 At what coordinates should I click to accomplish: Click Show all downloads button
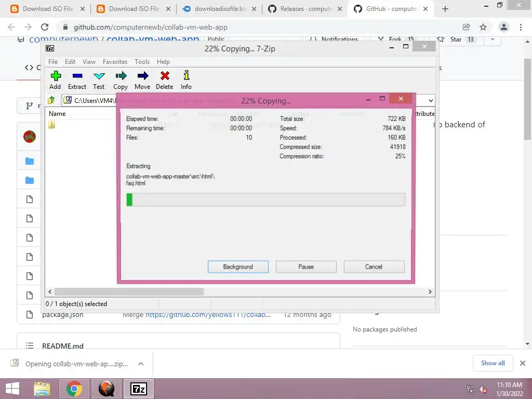pos(493,363)
